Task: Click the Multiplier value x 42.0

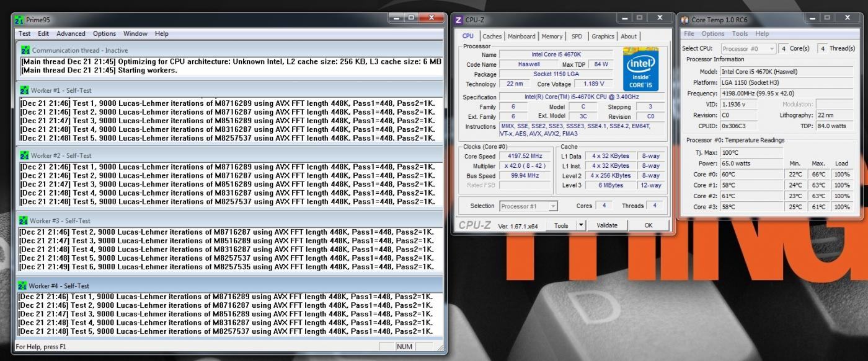Action: click(x=525, y=166)
